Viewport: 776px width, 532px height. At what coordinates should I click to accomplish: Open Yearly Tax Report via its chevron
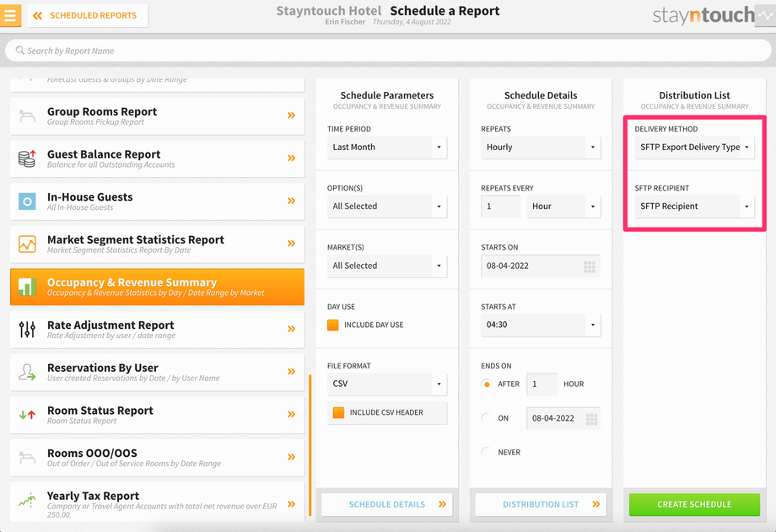tap(292, 504)
